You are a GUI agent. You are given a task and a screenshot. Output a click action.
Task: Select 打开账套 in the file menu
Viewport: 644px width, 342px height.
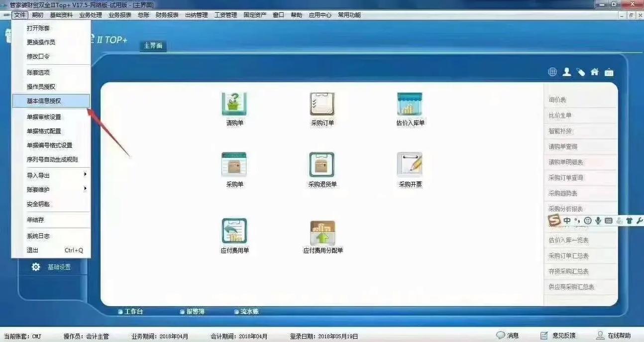51,28
